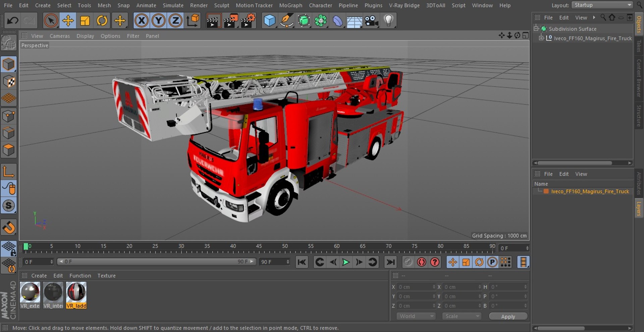Open the World coordinate dropdown
644x332 pixels.
coord(416,316)
